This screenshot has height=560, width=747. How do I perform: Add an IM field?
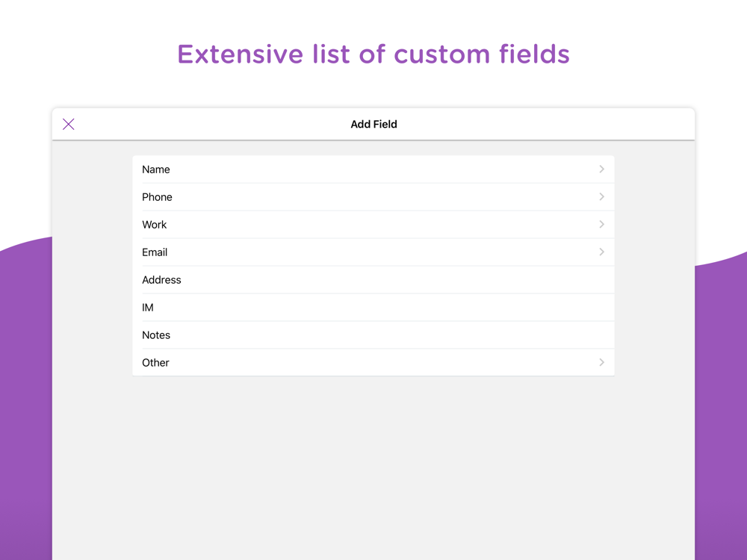[x=148, y=308]
